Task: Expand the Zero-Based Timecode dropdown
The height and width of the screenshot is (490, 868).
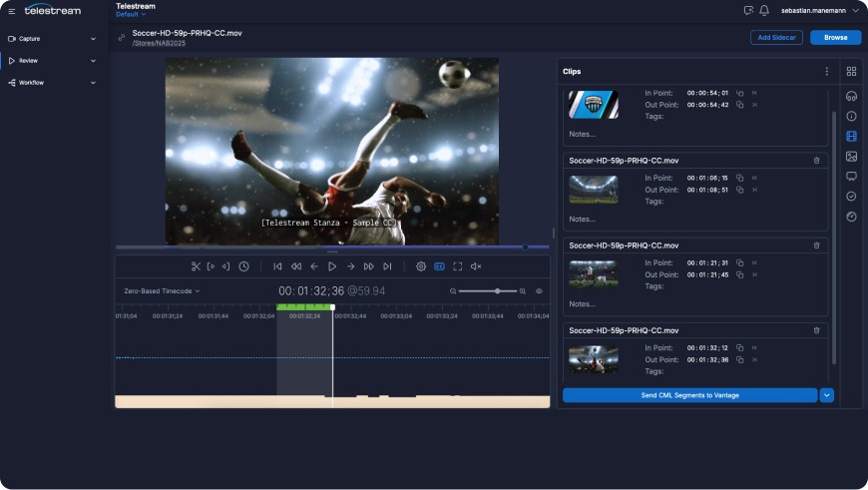Action: [162, 291]
